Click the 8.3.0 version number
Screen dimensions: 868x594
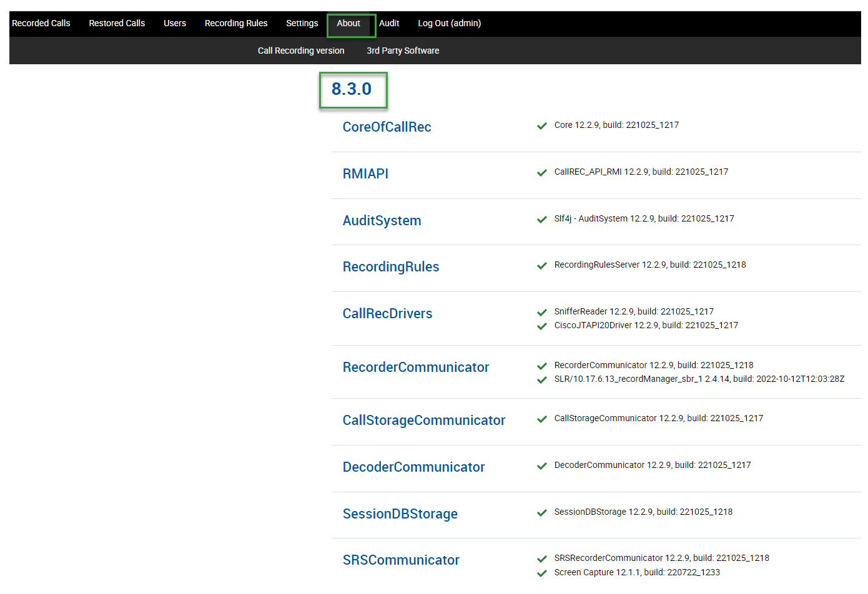(x=352, y=89)
